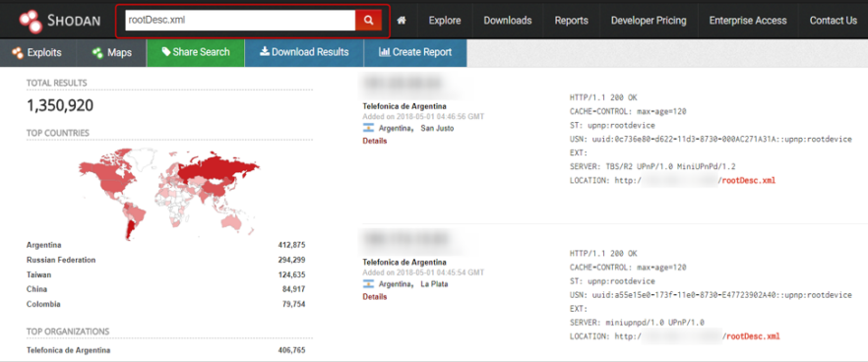This screenshot has width=868, height=362.
Task: Click the organization count 406,765
Action: [291, 350]
